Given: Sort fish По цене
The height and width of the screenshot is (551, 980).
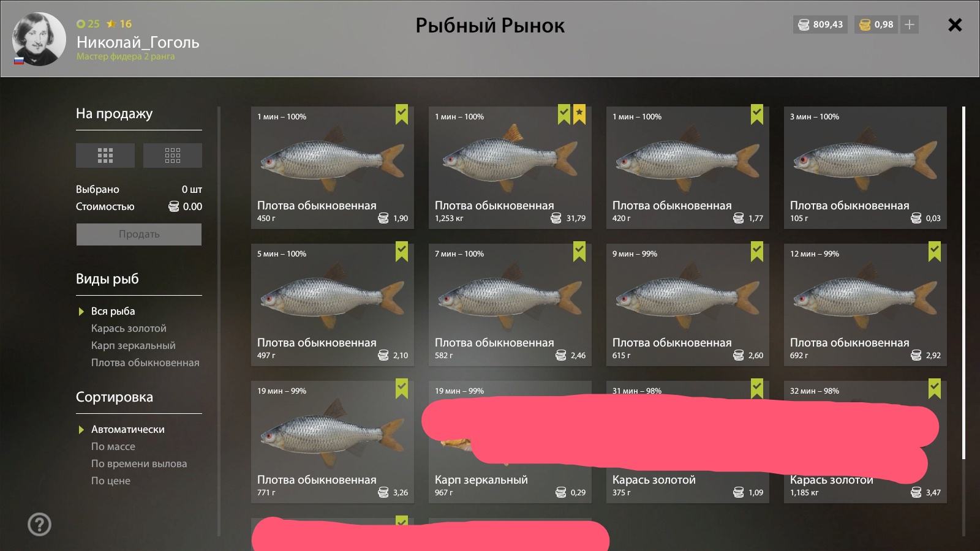Looking at the screenshot, I should click(x=111, y=481).
